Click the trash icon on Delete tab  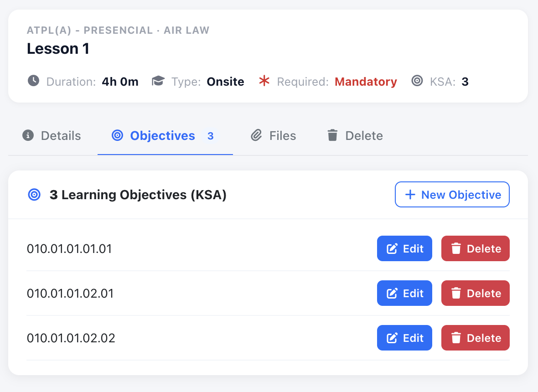tap(332, 135)
